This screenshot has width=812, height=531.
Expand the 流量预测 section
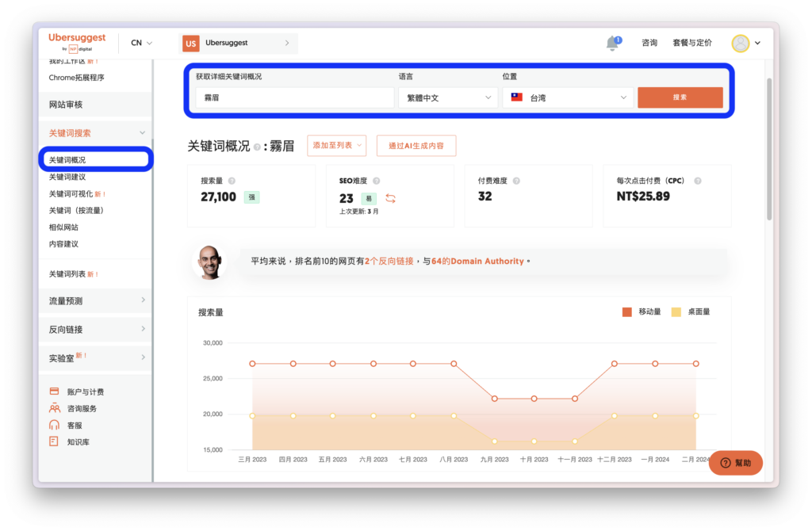143,300
